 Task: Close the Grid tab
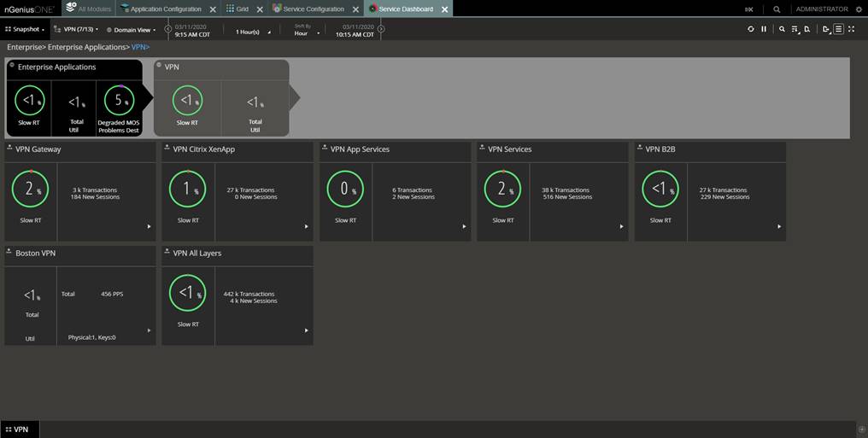(260, 9)
